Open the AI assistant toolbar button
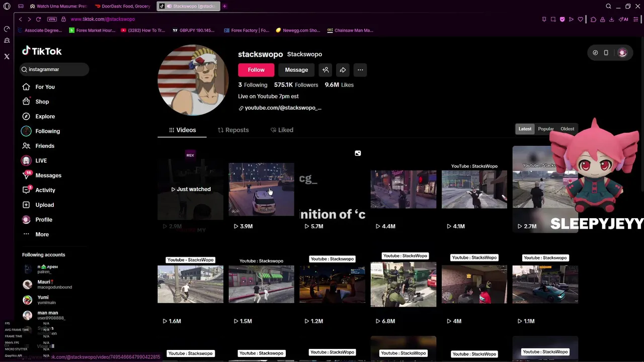The height and width of the screenshot is (362, 644). (624, 19)
